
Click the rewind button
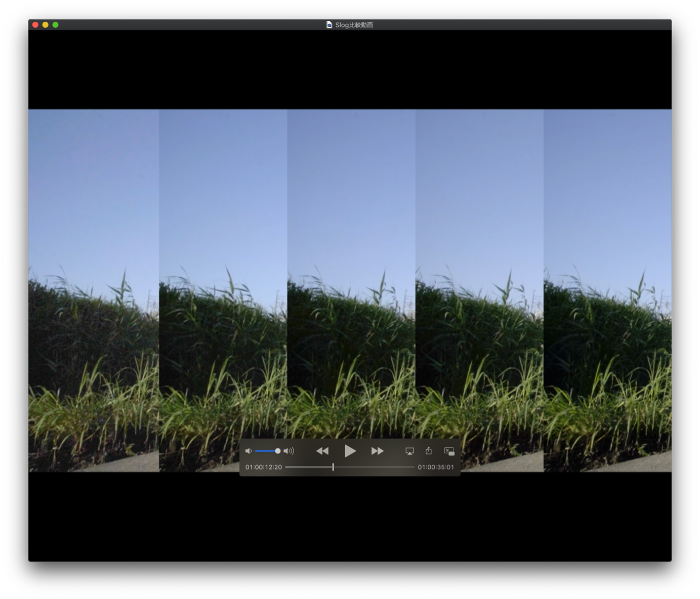click(x=322, y=451)
